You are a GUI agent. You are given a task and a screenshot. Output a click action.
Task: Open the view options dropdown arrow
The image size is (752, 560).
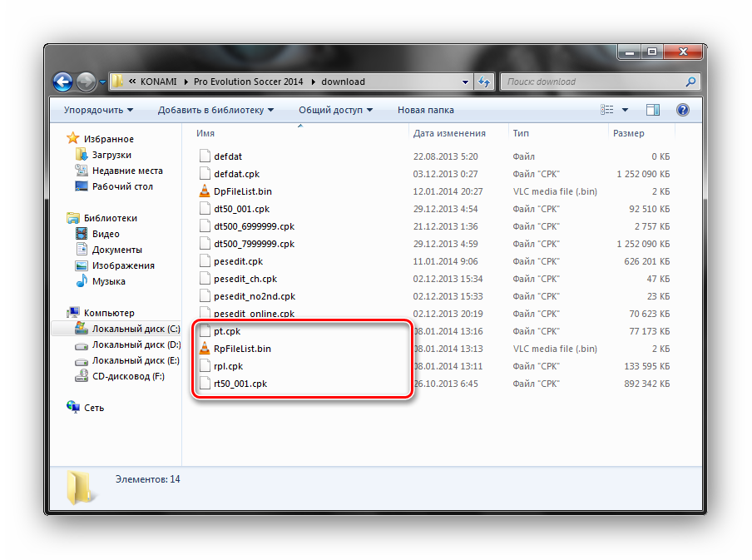625,110
